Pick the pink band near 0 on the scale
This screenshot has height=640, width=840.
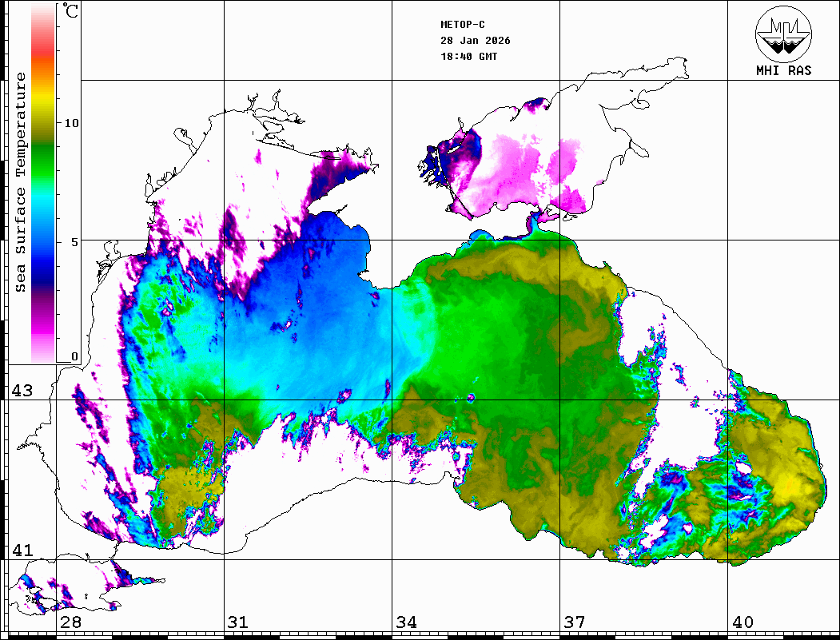(x=42, y=348)
